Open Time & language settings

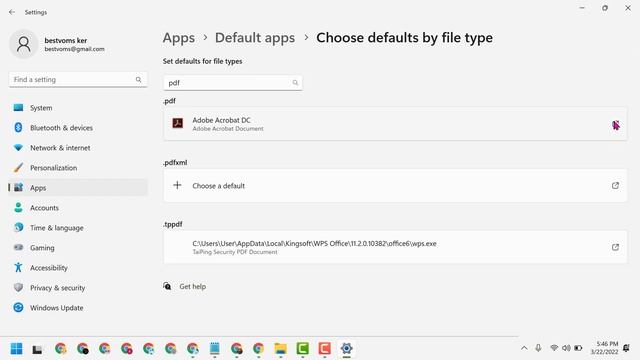coord(78,228)
